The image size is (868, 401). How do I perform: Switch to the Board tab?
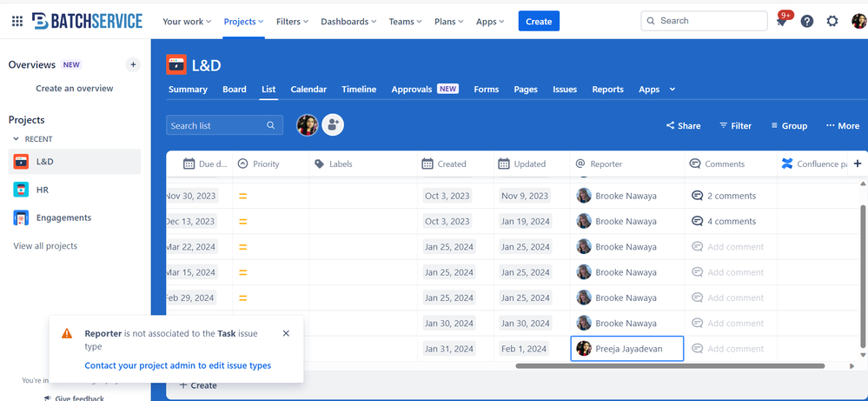[235, 90]
